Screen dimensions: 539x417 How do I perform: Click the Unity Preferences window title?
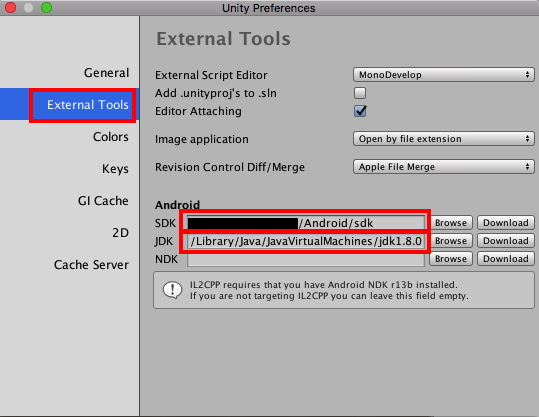tap(268, 8)
